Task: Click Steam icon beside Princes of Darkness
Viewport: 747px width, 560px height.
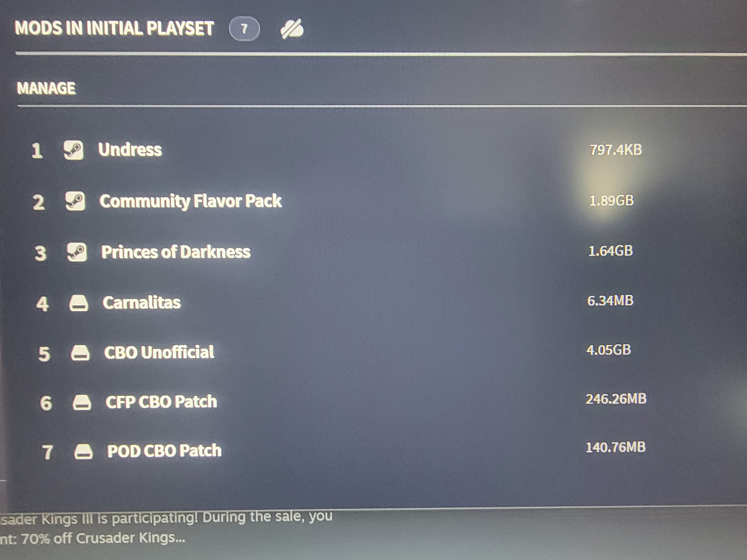Action: (77, 252)
